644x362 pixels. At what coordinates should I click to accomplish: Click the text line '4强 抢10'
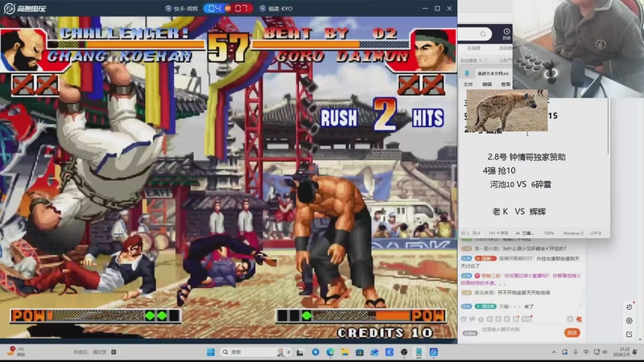click(499, 171)
